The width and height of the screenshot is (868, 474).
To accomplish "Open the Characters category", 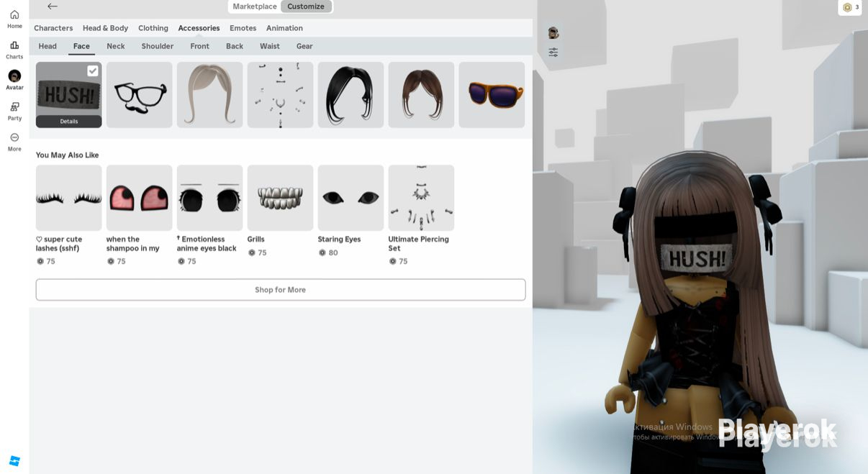I will (x=53, y=28).
